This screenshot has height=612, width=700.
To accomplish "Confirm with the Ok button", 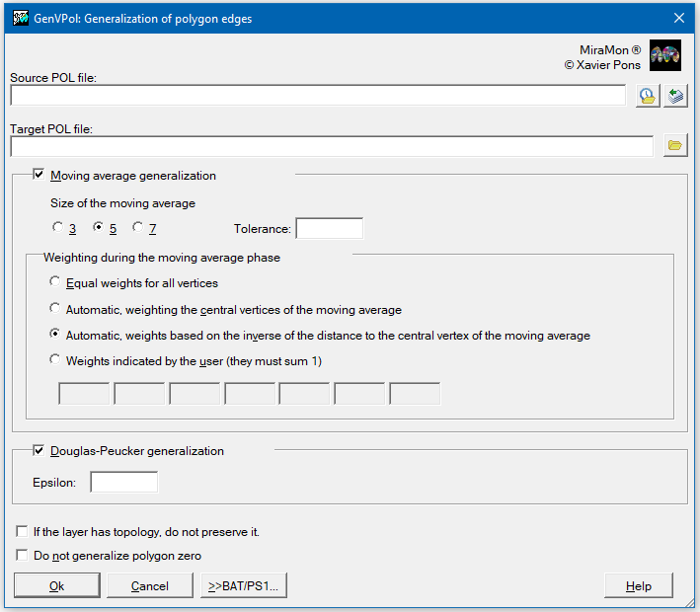I will (x=56, y=585).
